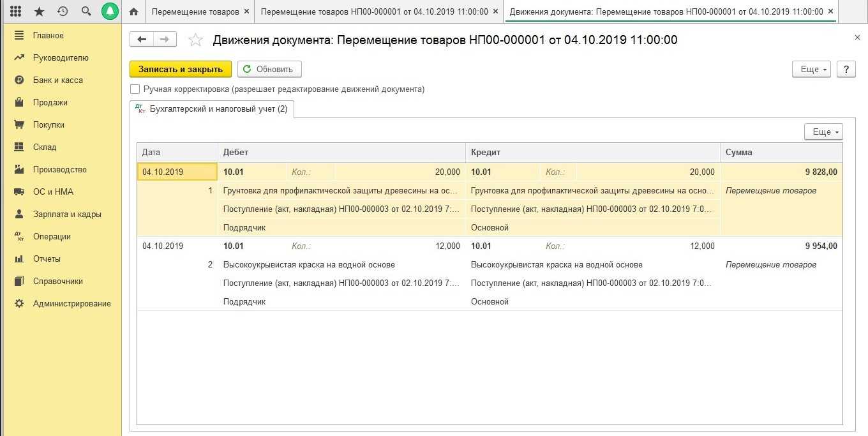This screenshot has height=436, width=868.
Task: Expand the top Еще dropdown
Action: 811,69
